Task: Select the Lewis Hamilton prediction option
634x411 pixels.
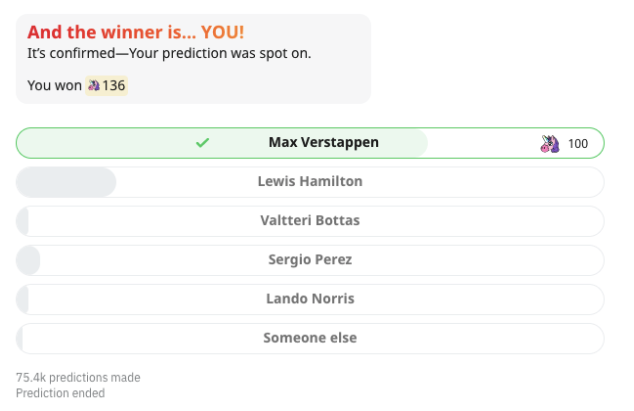Action: point(310,182)
